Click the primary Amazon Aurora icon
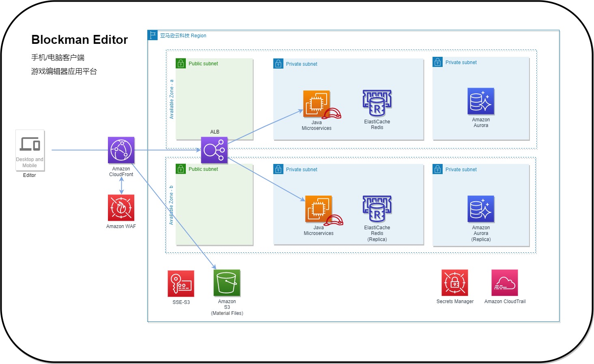This screenshot has height=364, width=594. (481, 101)
